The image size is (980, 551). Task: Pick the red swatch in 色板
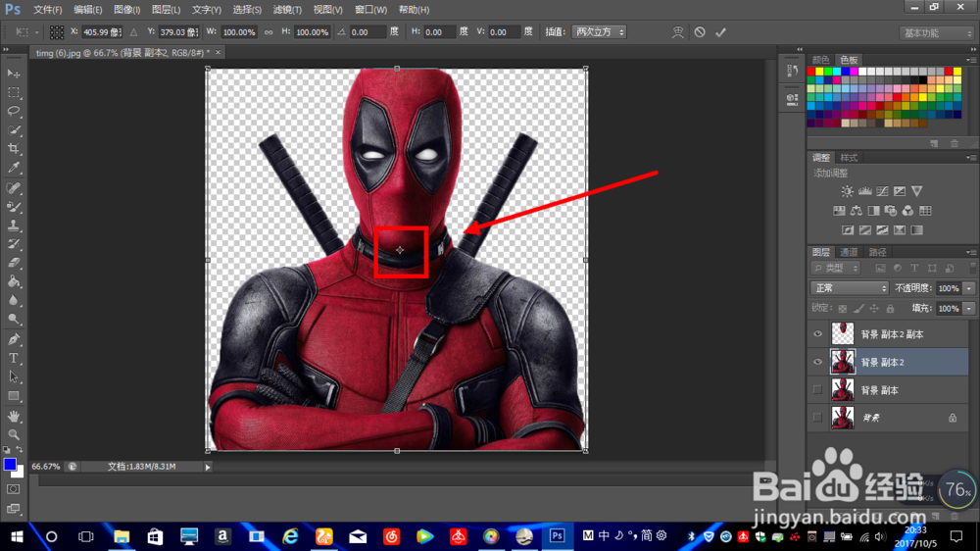point(811,72)
